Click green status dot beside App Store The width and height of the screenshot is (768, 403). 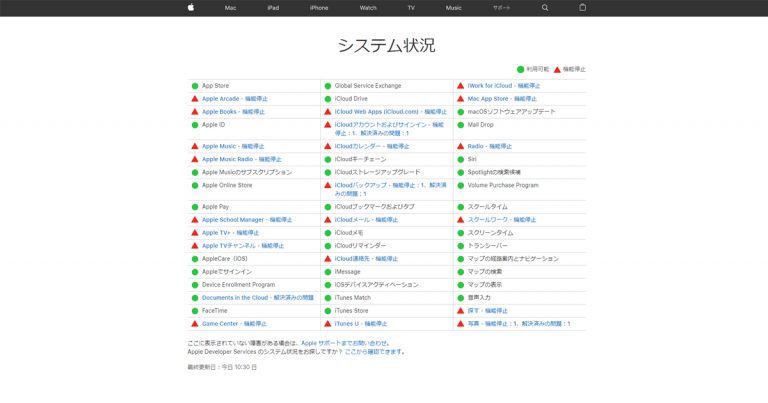point(195,86)
